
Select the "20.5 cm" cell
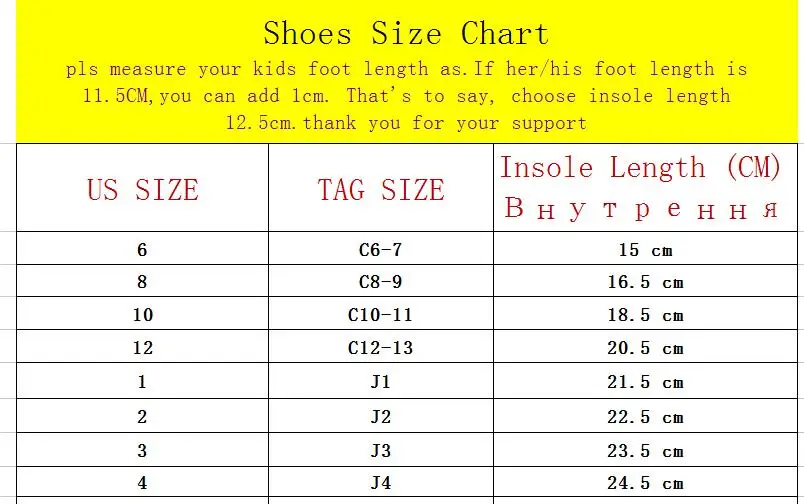click(x=645, y=348)
